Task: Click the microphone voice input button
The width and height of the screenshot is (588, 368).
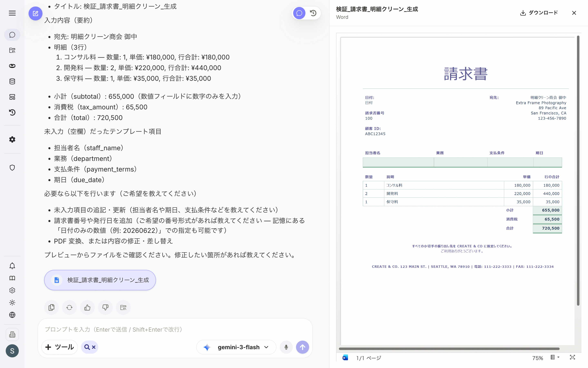Action: [286, 347]
